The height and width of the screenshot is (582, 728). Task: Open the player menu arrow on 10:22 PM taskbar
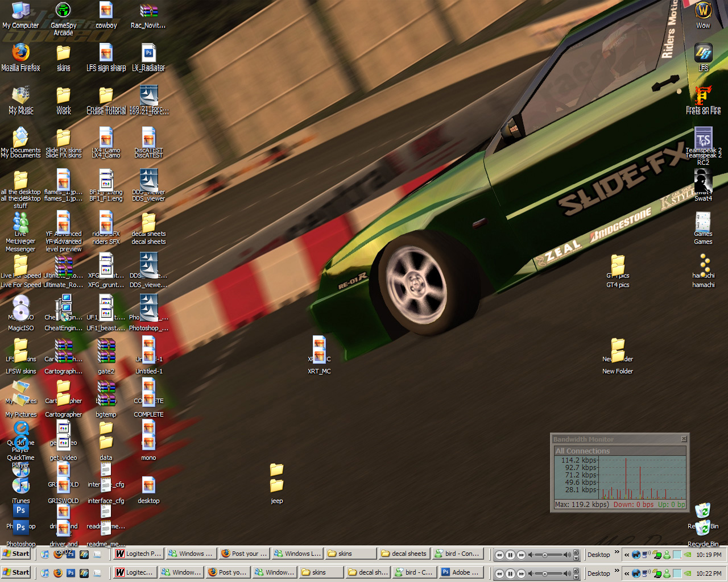pos(576,576)
